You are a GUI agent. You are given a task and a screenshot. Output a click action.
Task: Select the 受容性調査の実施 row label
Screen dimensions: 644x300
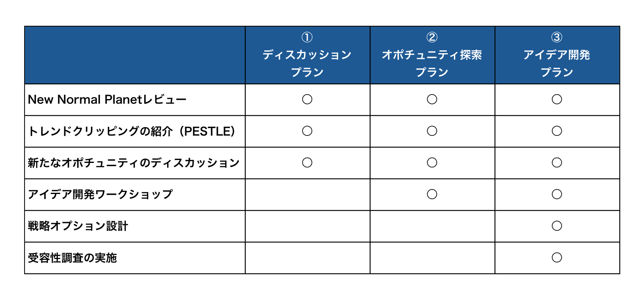point(73,258)
